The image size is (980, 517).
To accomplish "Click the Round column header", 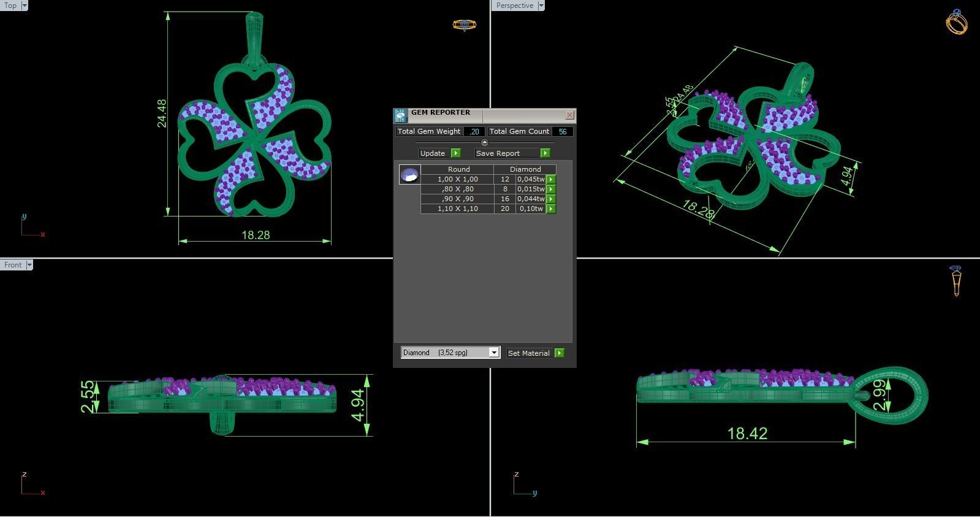I will point(458,169).
